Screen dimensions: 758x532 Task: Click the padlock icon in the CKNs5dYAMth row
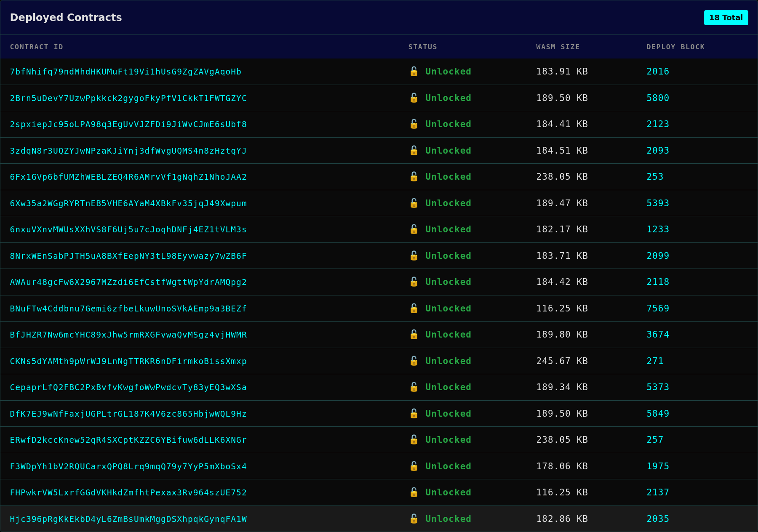(x=414, y=361)
